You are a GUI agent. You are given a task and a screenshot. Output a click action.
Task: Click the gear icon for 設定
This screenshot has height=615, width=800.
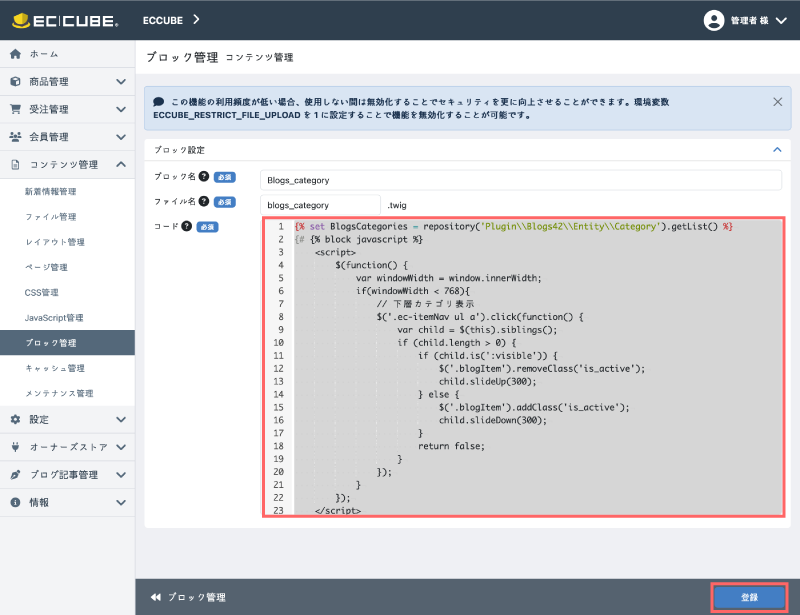[15, 420]
